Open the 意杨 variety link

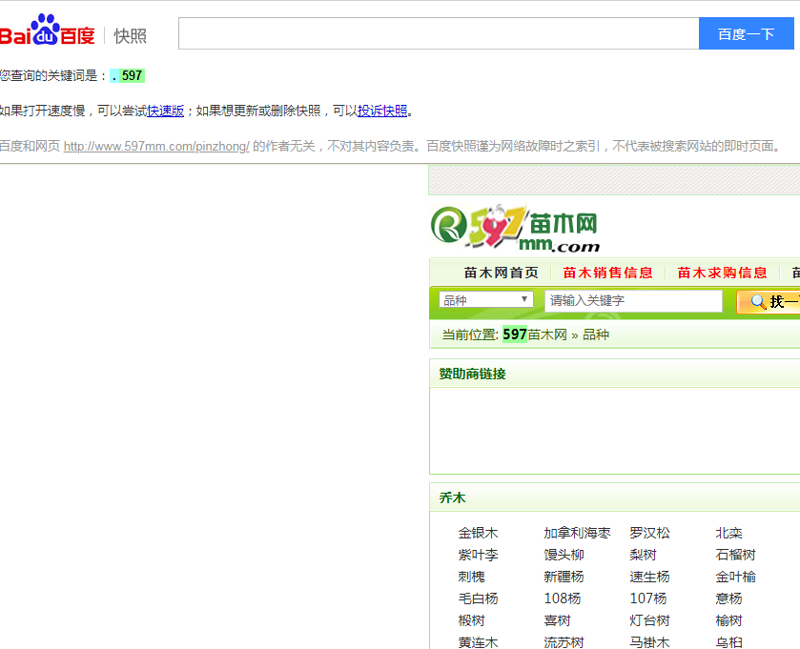tap(729, 598)
